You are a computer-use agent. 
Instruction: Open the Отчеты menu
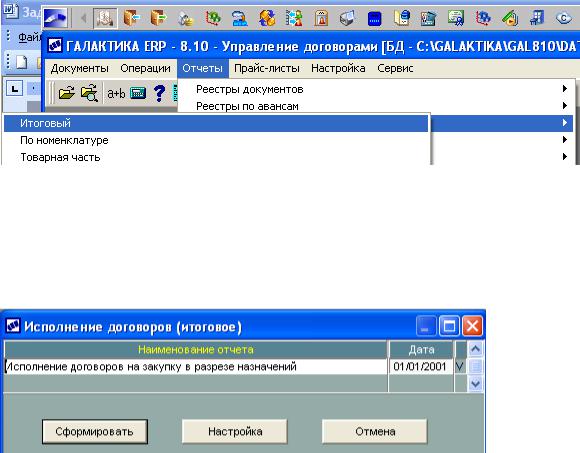point(203,68)
